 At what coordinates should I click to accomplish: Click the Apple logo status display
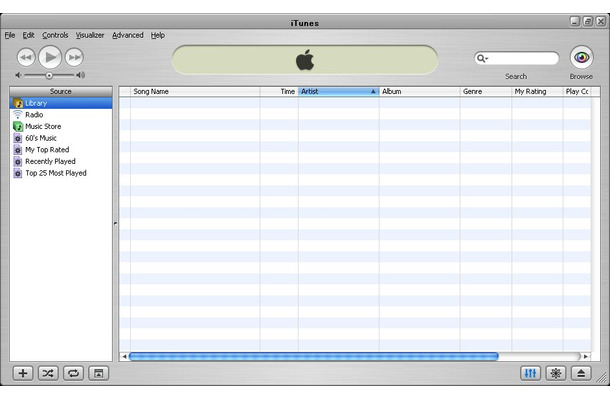(305, 60)
